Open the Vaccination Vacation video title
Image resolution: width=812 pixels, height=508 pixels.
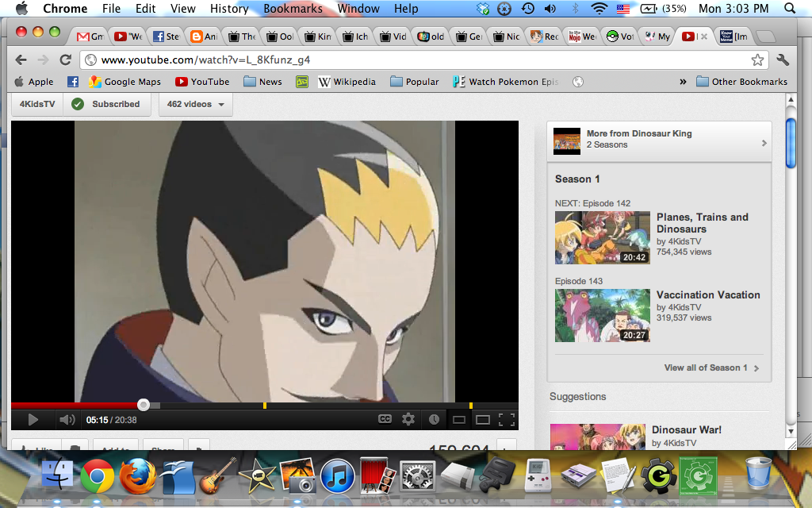[x=708, y=294]
